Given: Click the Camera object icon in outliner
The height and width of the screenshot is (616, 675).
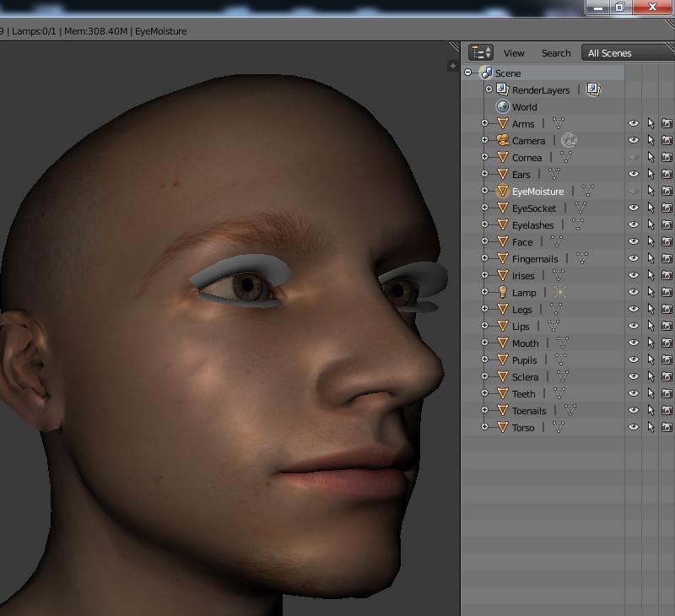Looking at the screenshot, I should click(x=503, y=140).
